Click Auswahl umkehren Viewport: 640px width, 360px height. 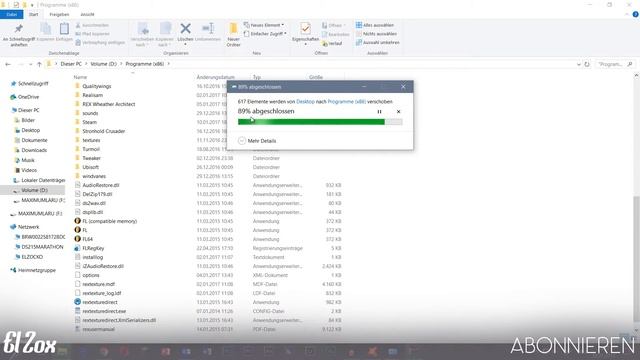click(378, 42)
